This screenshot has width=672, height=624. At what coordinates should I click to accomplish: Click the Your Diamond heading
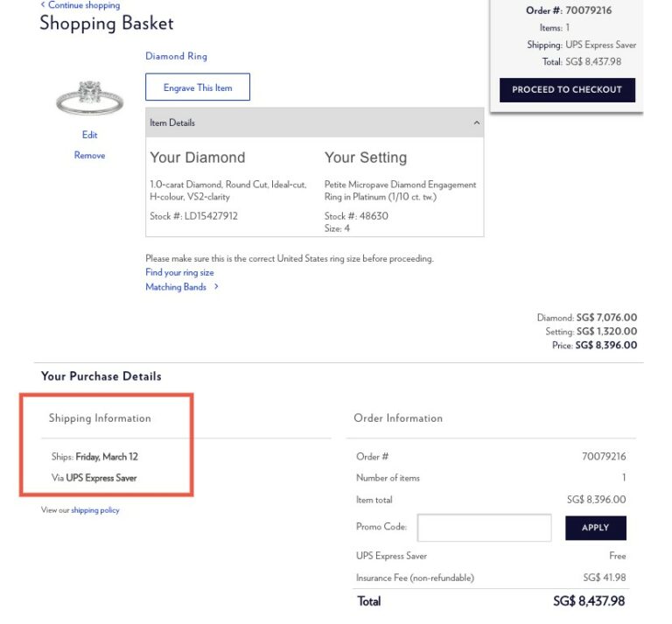pyautogui.click(x=197, y=158)
